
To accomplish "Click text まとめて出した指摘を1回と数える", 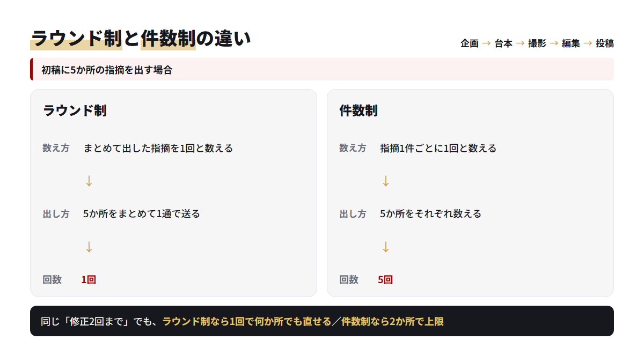I will coord(158,148).
